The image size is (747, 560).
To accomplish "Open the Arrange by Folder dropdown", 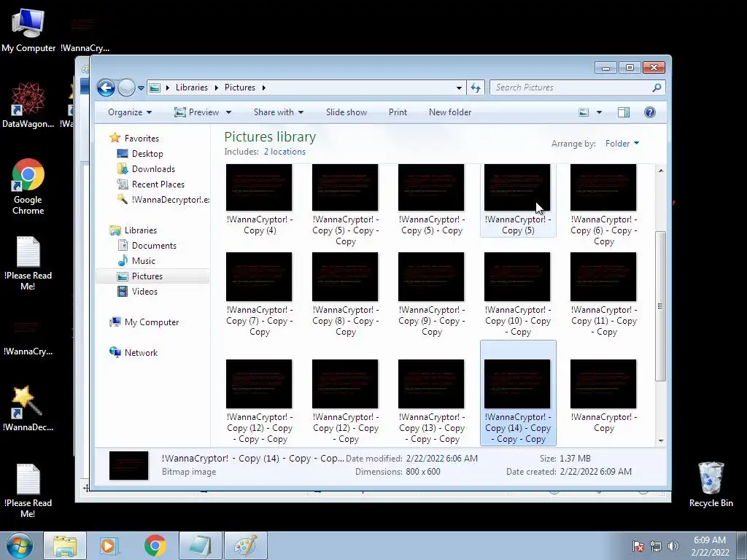I will (x=622, y=144).
